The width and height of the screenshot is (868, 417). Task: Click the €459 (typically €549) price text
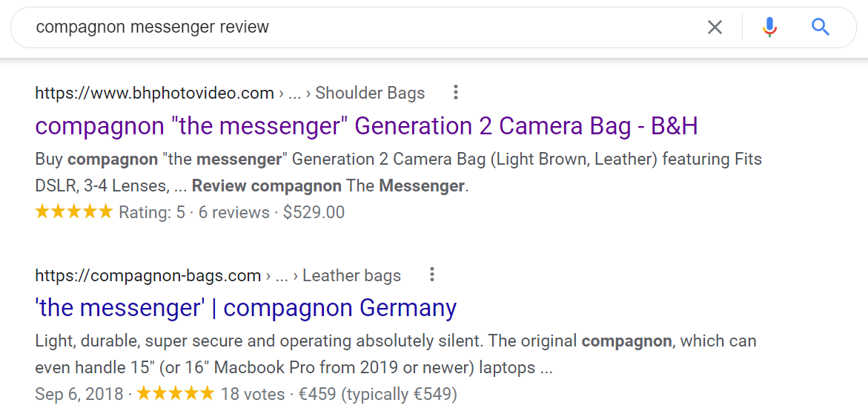(x=377, y=394)
